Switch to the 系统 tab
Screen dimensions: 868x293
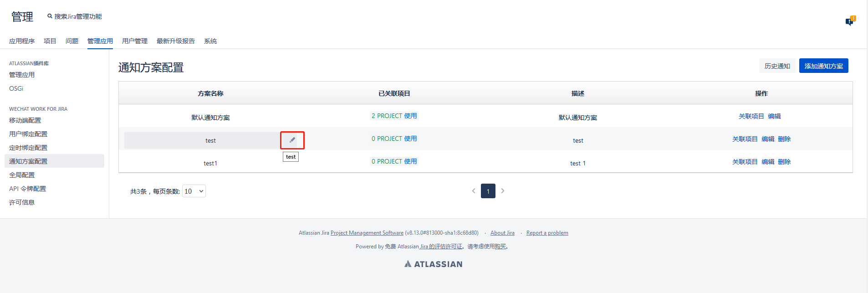click(210, 41)
